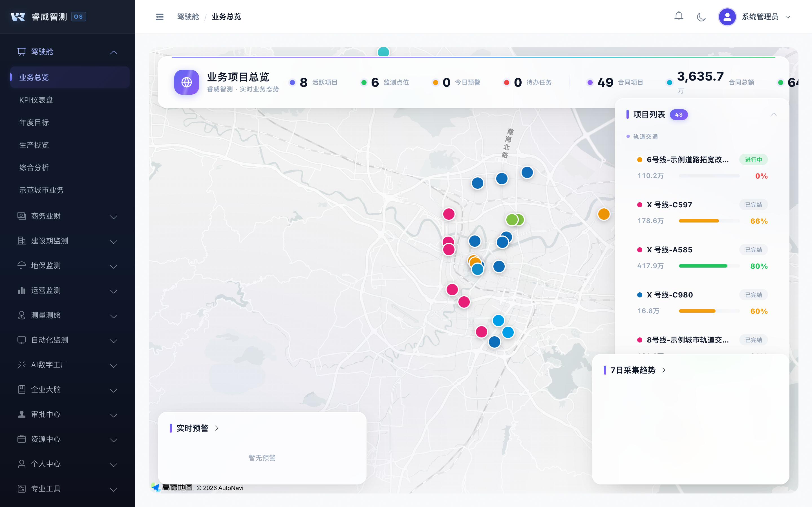Open the AI数字工厂 sparkle icon

(21, 365)
